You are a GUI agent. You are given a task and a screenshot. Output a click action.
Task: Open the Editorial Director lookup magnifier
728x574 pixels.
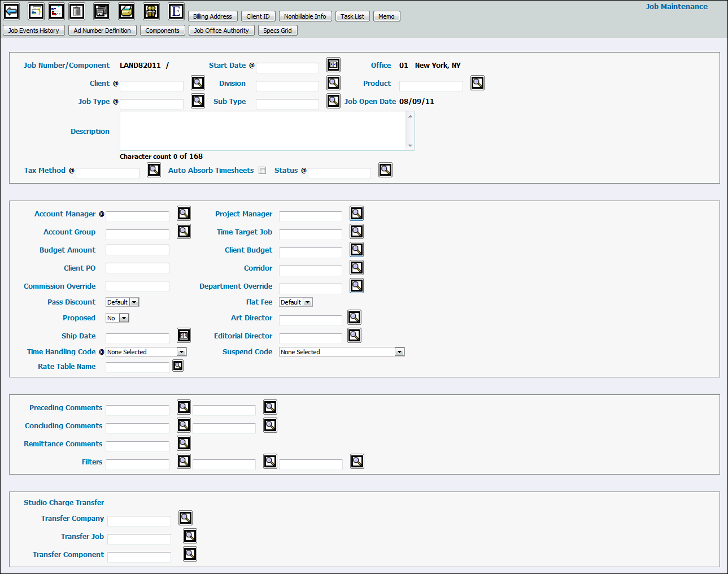pos(354,335)
